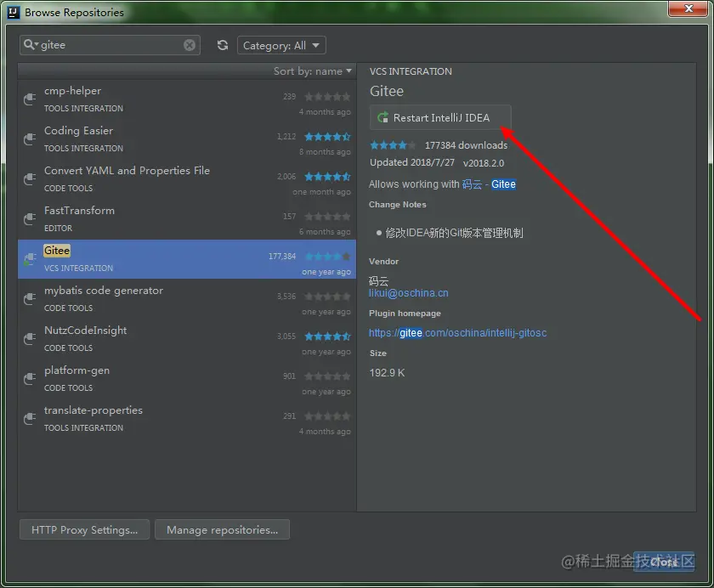Click the star rating in Gitee details
Viewport: 714px width, 588px height.
point(393,145)
